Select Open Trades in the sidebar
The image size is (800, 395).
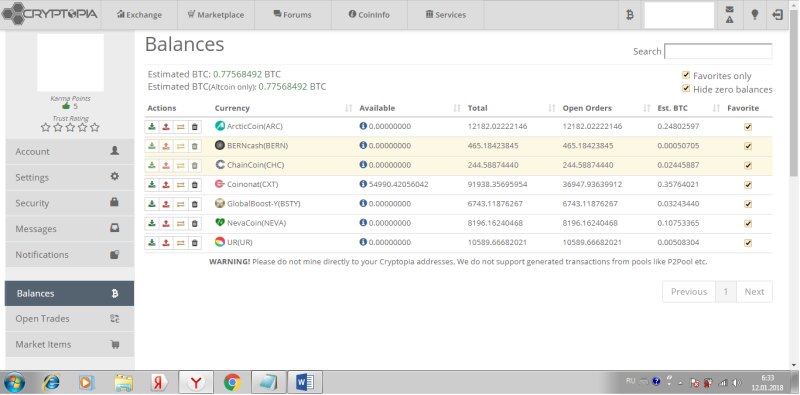point(69,318)
